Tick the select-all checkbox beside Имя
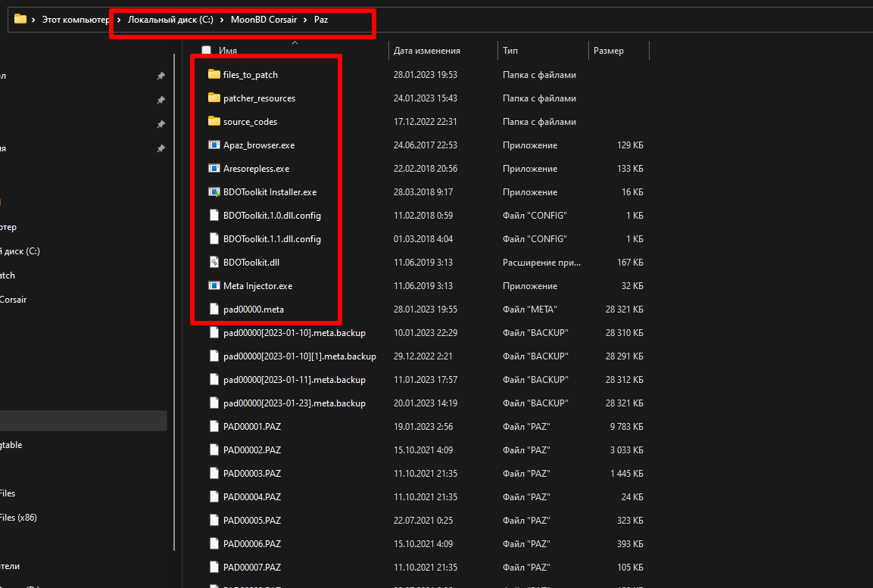Image resolution: width=873 pixels, height=588 pixels. (x=207, y=51)
